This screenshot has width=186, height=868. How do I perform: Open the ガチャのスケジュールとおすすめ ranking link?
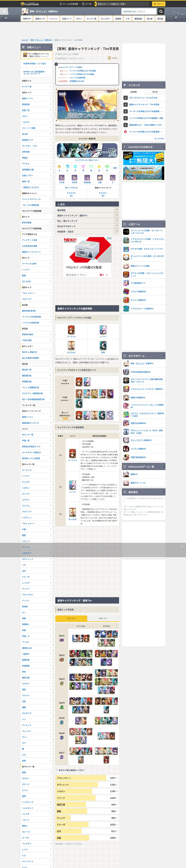pyautogui.click(x=143, y=98)
